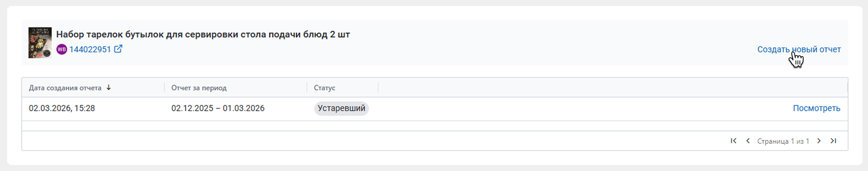
Task: Click the Страница 1 из 1 page indicator
Action: click(783, 141)
